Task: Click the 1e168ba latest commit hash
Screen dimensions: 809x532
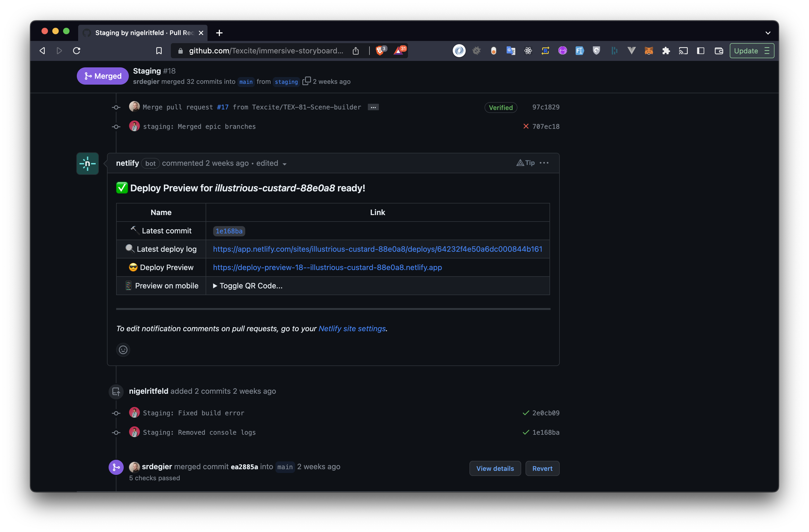Action: 229,231
